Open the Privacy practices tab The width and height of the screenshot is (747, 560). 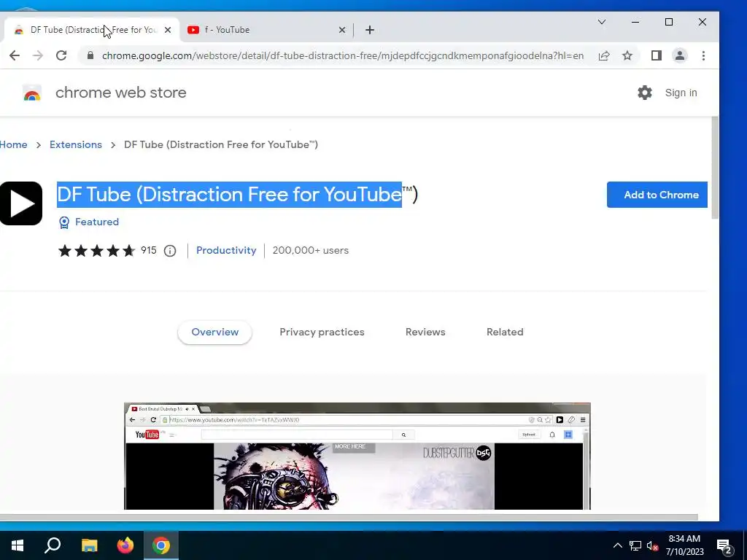pyautogui.click(x=322, y=332)
